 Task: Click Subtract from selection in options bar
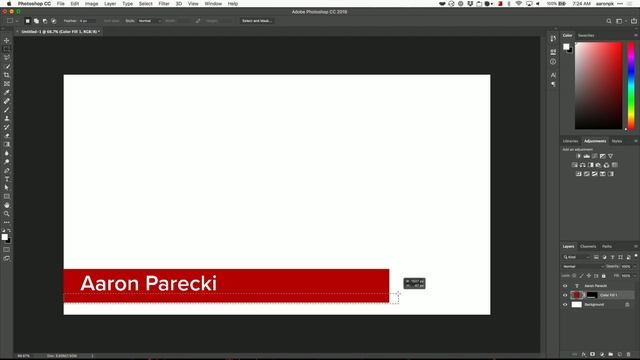pos(45,21)
